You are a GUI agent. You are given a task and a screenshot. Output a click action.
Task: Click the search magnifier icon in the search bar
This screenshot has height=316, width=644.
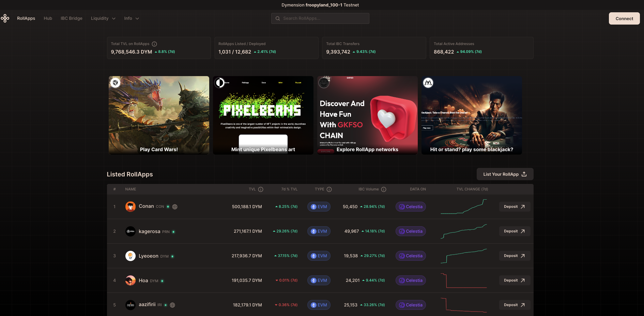coord(278,18)
